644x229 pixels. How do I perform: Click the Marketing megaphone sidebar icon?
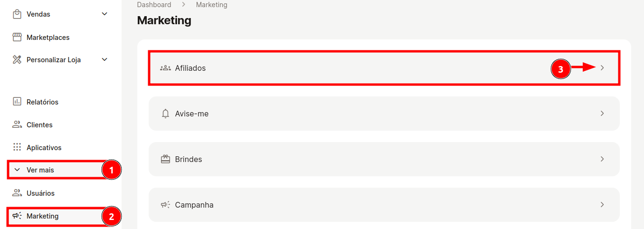tap(17, 216)
